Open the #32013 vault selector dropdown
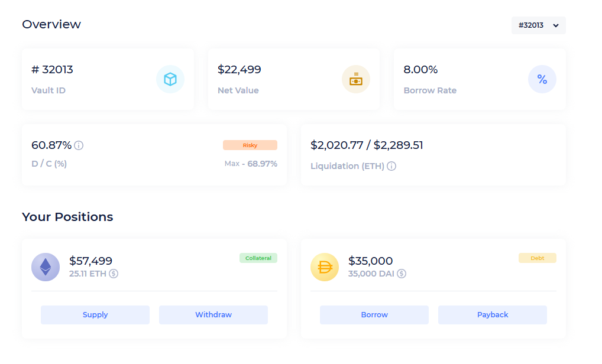This screenshot has width=602, height=364. point(538,25)
